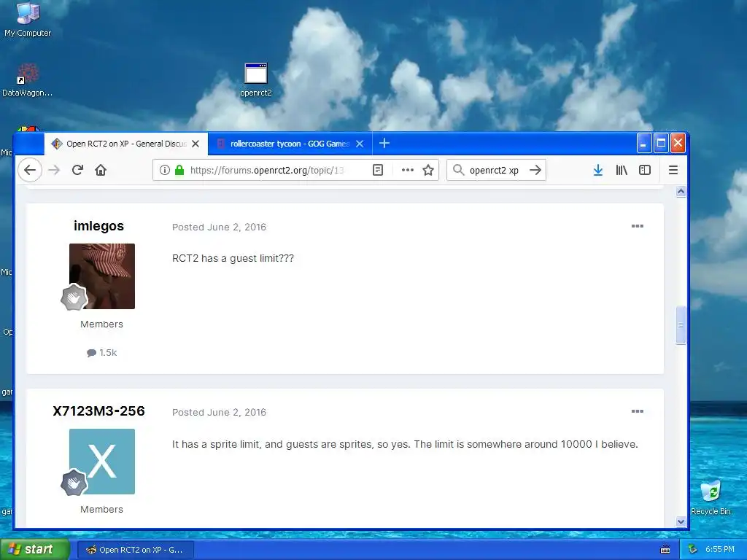View X7123M3-256 profile avatar

pyautogui.click(x=102, y=462)
